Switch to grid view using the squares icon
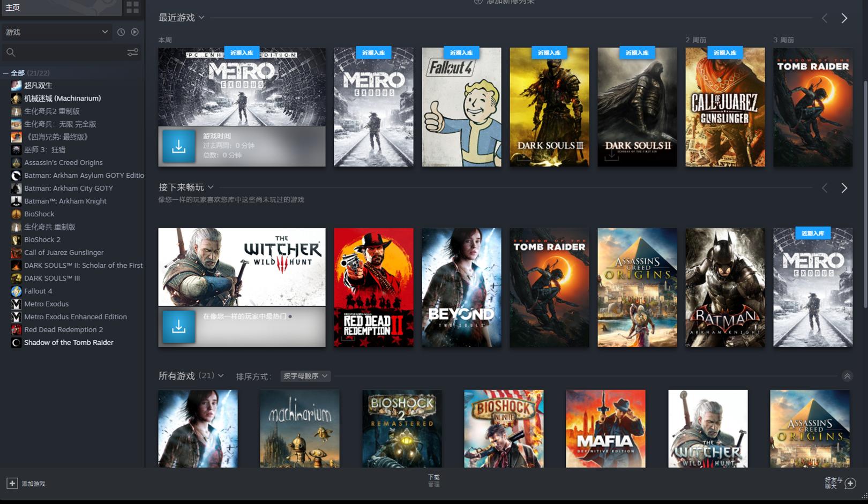The width and height of the screenshot is (868, 504). coord(133,7)
